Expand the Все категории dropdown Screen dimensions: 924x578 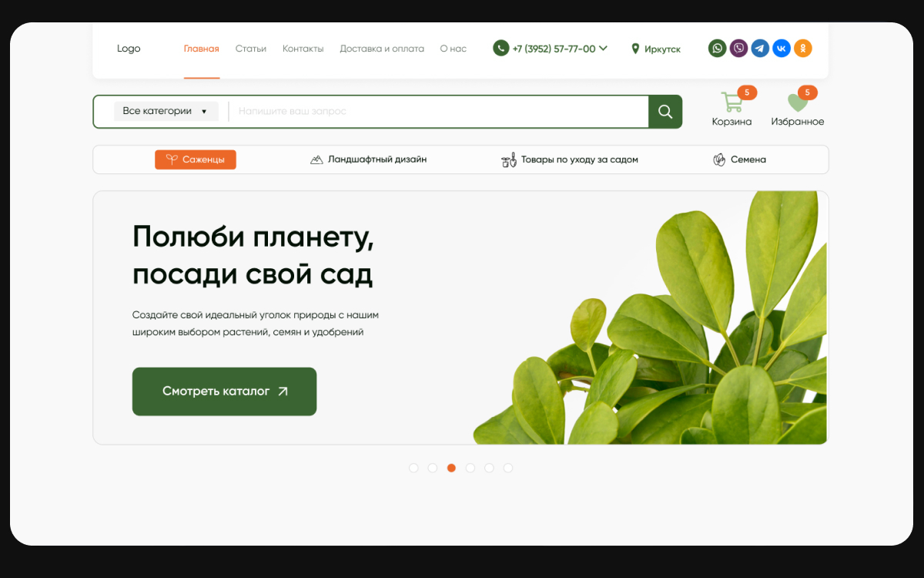(166, 111)
